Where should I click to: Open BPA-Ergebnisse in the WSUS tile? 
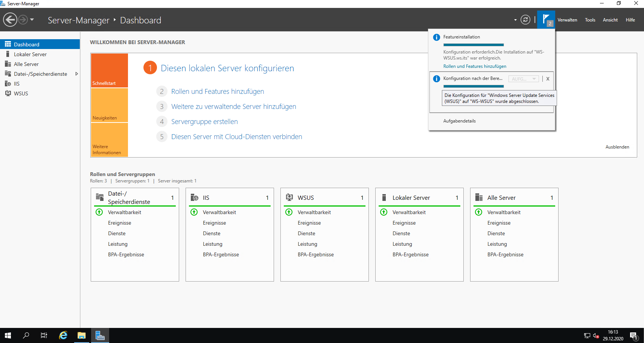[316, 254]
